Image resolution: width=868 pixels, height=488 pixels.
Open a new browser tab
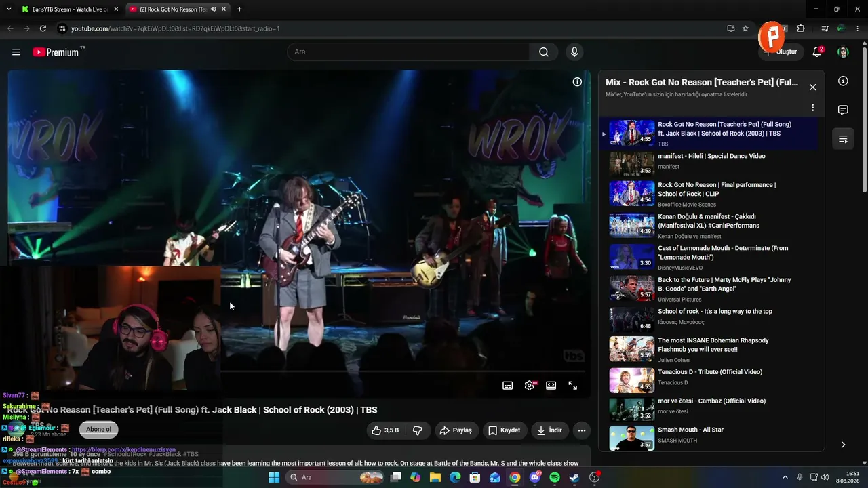(239, 9)
